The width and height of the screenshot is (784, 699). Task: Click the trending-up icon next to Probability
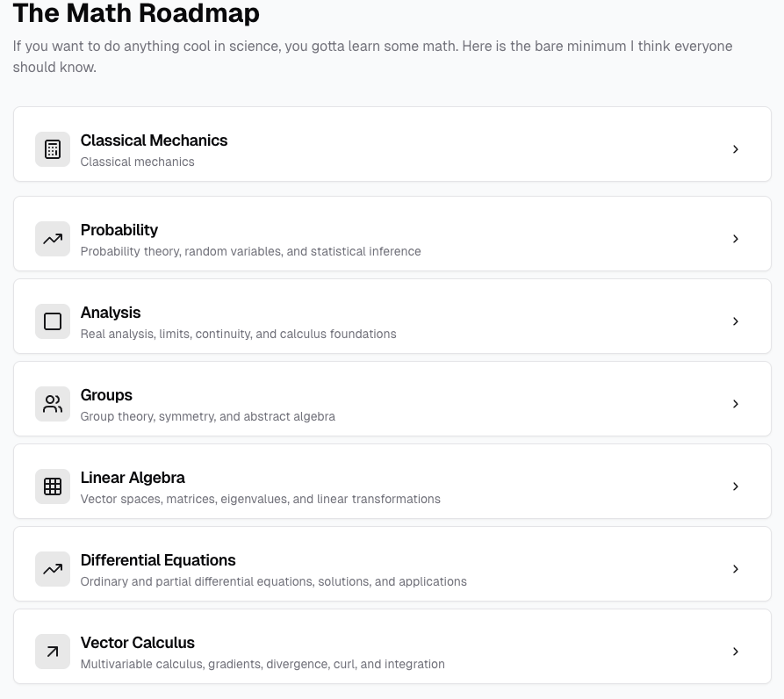click(x=53, y=239)
